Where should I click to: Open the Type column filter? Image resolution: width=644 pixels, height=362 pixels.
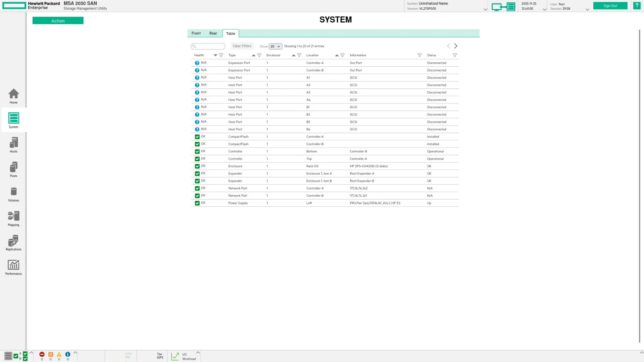click(259, 56)
